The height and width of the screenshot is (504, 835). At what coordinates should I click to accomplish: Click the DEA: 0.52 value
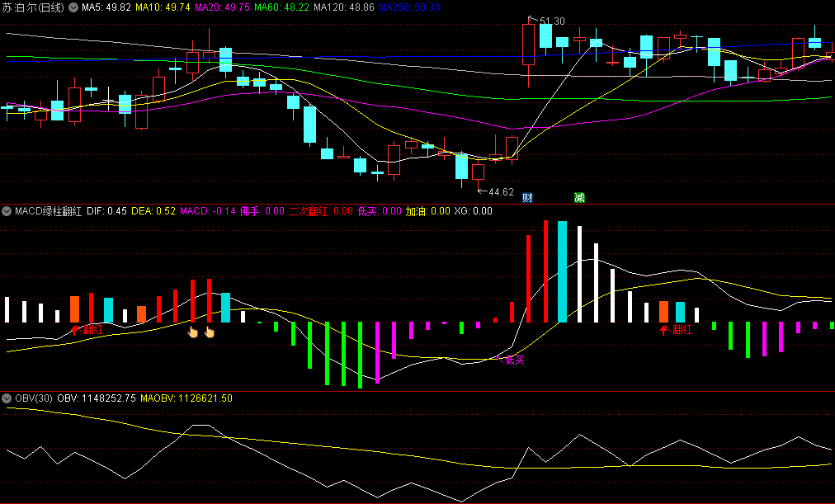(153, 211)
